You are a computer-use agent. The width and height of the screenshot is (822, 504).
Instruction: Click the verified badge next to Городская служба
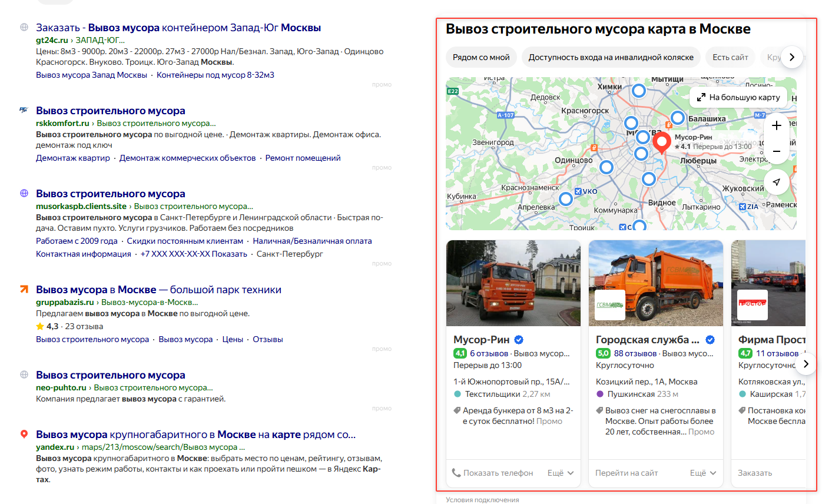tap(710, 340)
